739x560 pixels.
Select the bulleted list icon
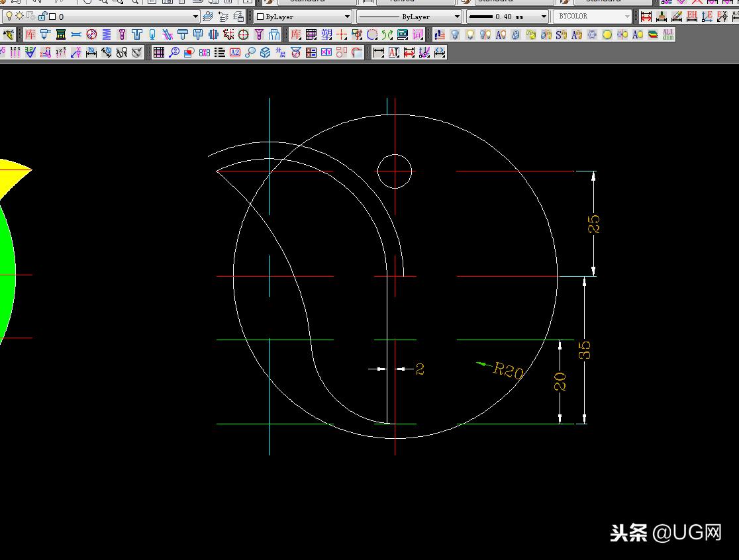219,52
